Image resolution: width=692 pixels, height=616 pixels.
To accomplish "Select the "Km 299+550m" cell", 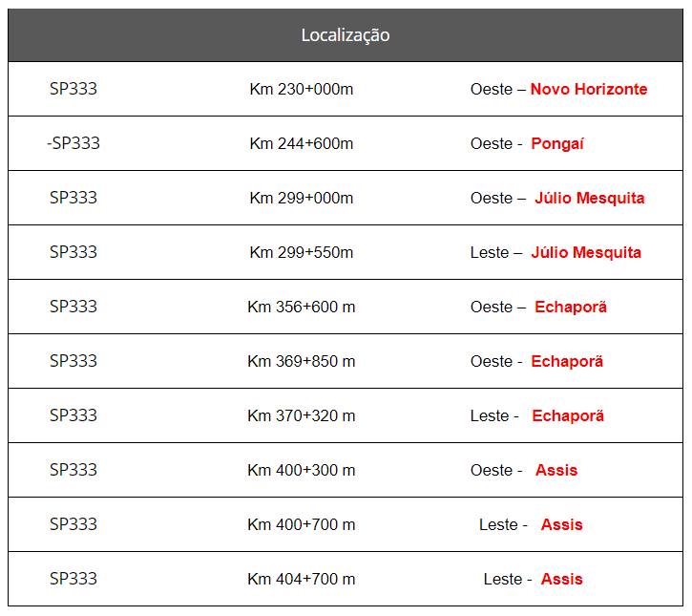I will coord(301,252).
